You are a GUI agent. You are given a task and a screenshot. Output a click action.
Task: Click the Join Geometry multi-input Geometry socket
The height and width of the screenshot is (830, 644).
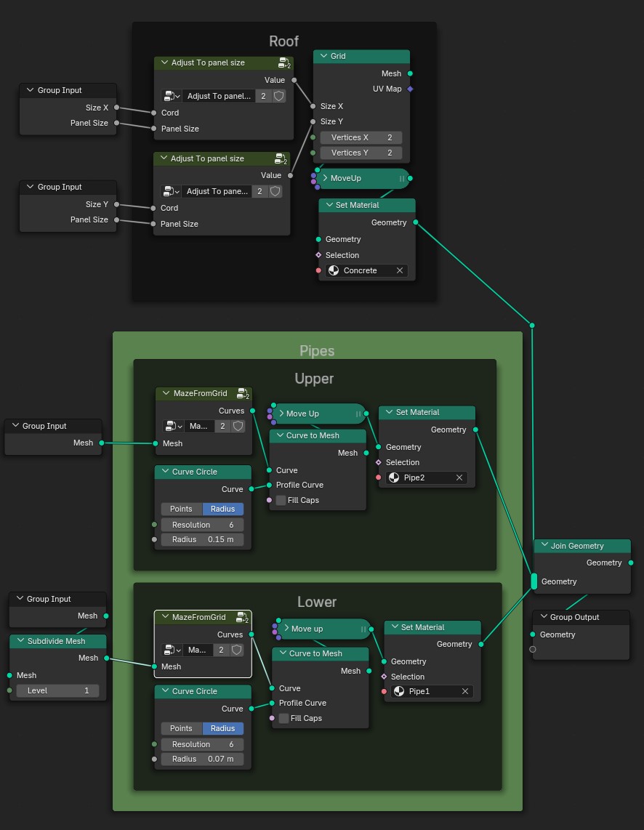pos(534,581)
